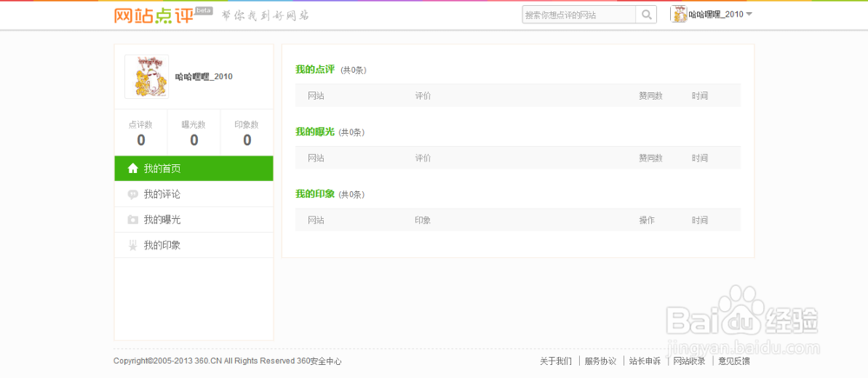Image resolution: width=868 pixels, height=378 pixels.
Task: Click the speech bubble icon next to 我的评论
Action: pyautogui.click(x=133, y=195)
